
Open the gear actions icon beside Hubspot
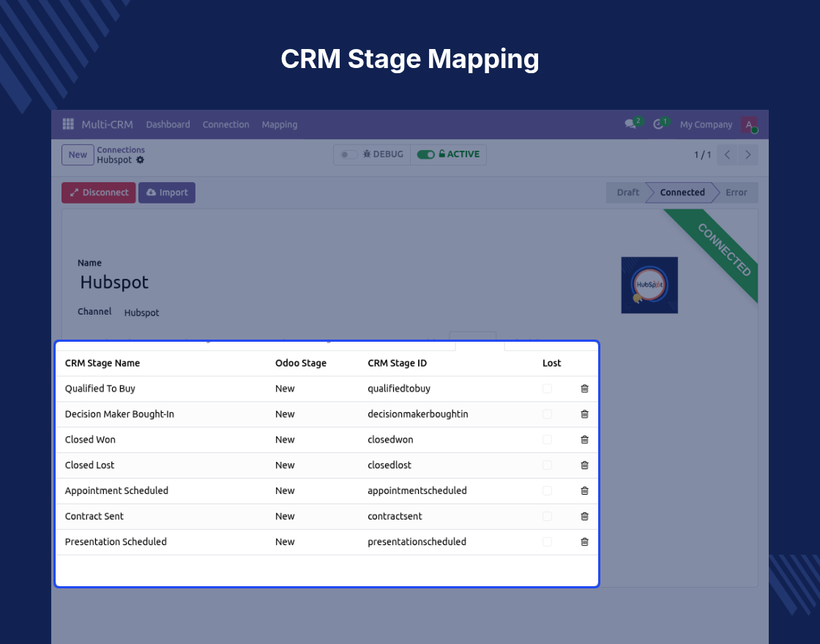point(140,160)
